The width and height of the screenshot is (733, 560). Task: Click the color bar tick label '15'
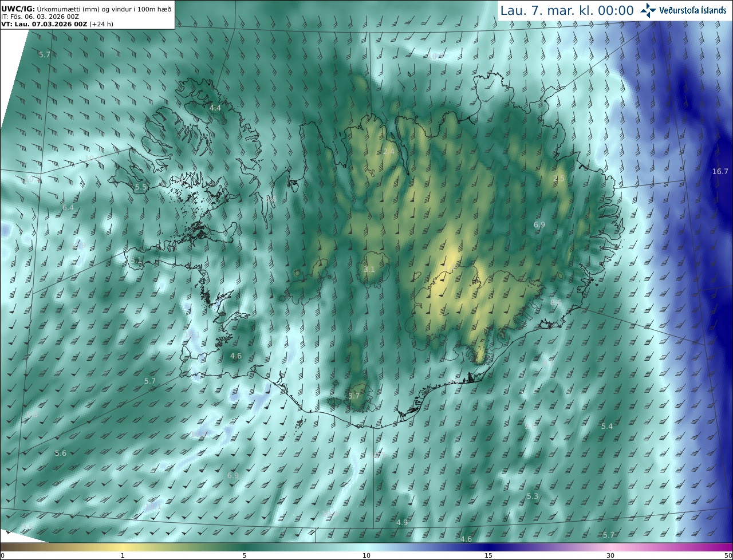coord(488,555)
